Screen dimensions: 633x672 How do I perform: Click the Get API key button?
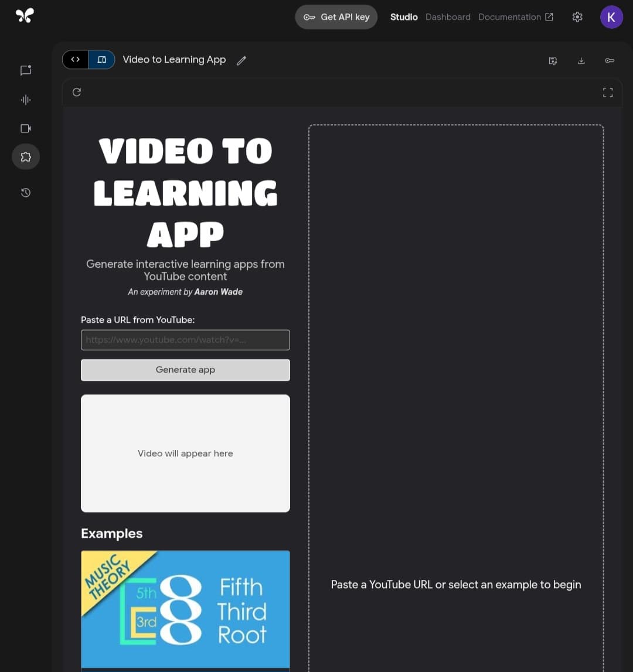336,17
